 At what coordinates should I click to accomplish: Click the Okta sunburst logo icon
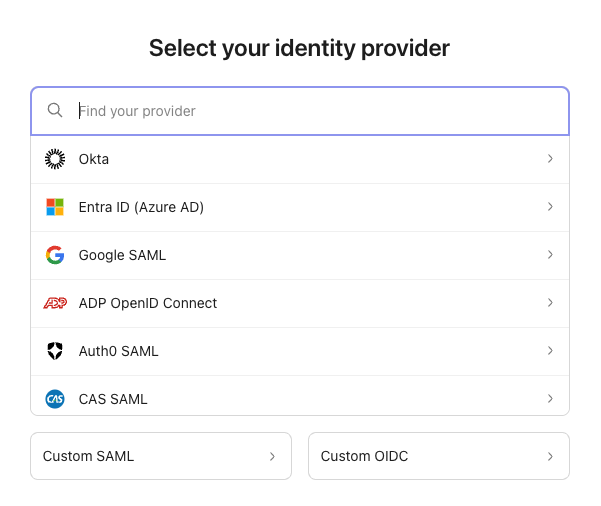(55, 159)
